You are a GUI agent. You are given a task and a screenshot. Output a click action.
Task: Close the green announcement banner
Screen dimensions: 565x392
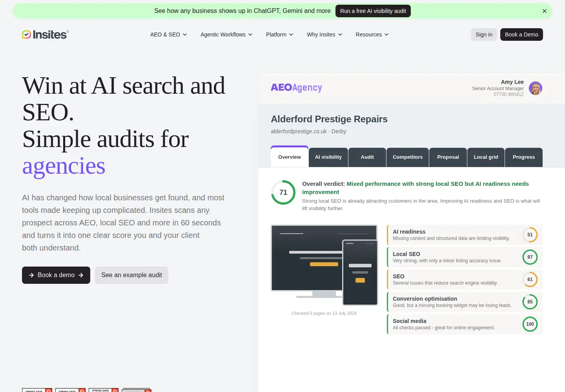tap(545, 11)
